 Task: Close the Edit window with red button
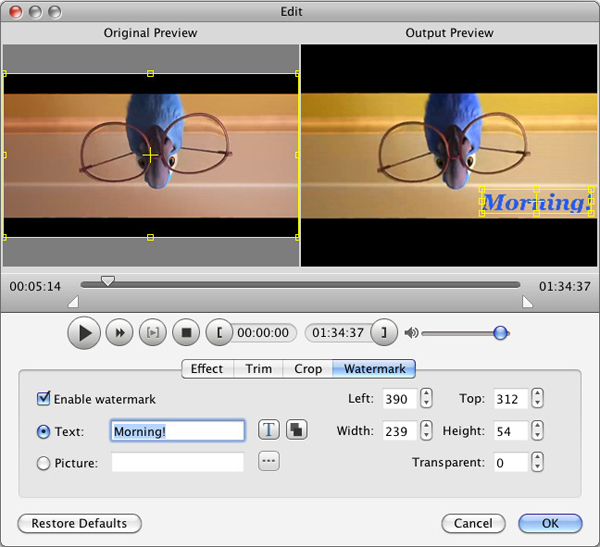(16, 12)
